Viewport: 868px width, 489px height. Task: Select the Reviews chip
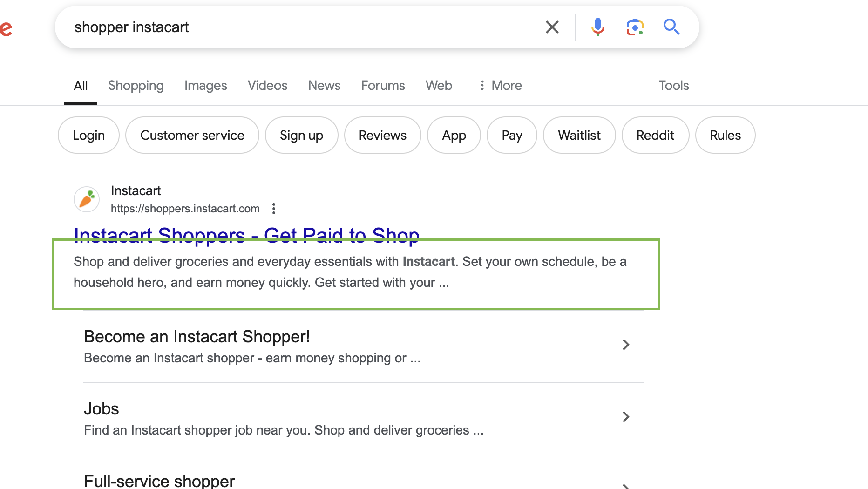click(382, 135)
